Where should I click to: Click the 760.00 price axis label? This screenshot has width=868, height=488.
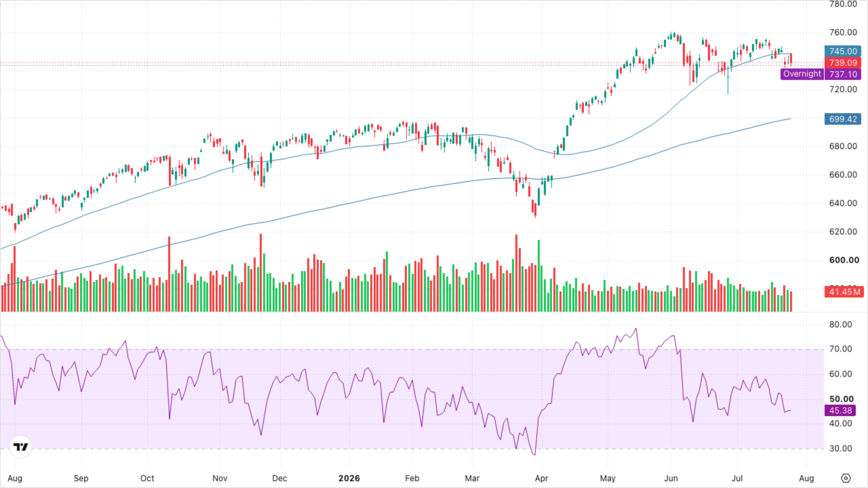[843, 32]
